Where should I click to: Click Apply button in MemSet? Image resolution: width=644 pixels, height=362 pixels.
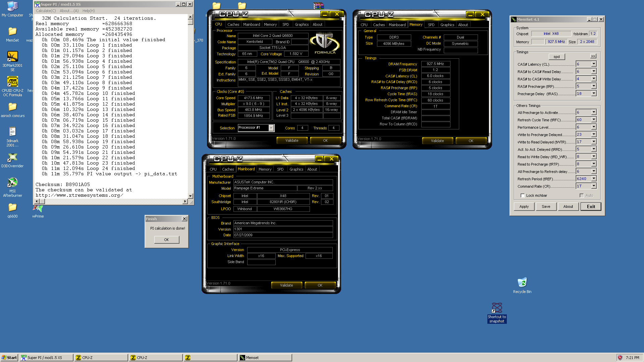click(524, 206)
